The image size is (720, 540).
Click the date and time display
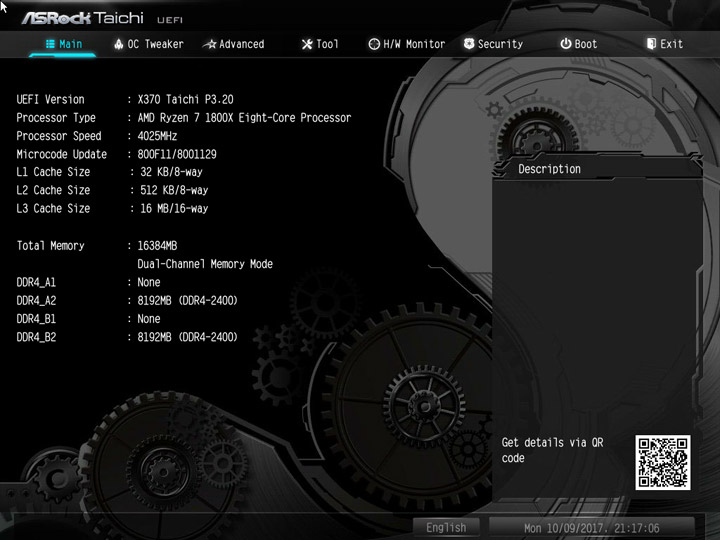pyautogui.click(x=591, y=528)
